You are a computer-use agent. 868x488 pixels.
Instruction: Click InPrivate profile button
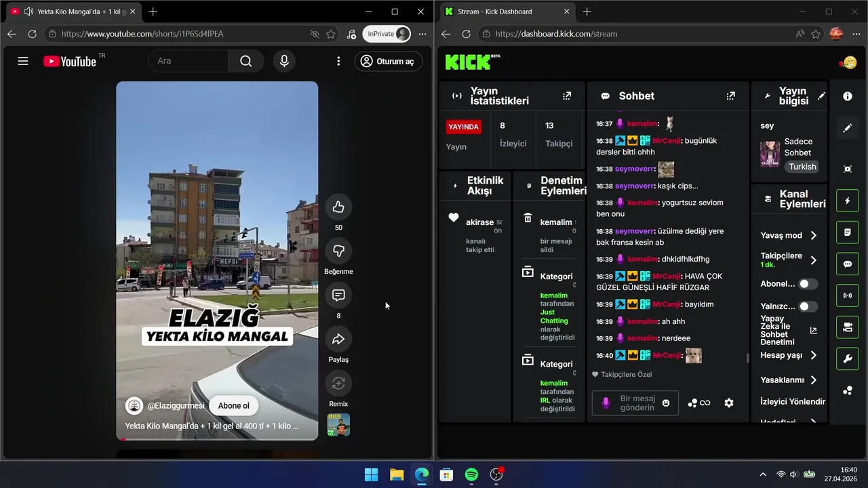coord(387,34)
